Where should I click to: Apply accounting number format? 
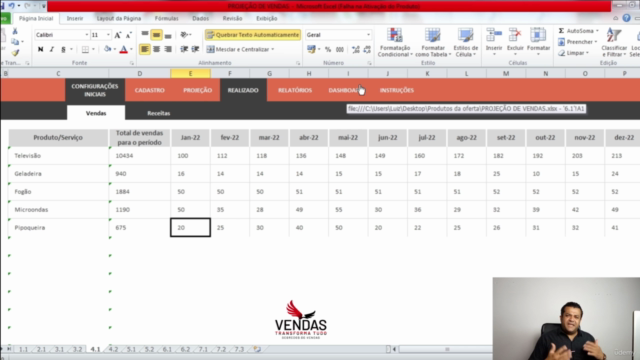(x=311, y=49)
